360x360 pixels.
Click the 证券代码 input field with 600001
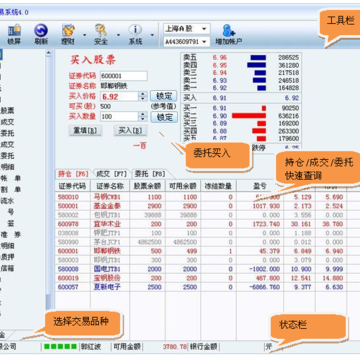[x=124, y=76]
